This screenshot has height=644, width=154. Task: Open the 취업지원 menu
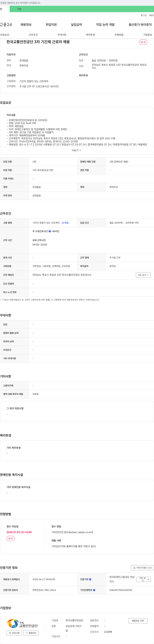(x=51, y=24)
